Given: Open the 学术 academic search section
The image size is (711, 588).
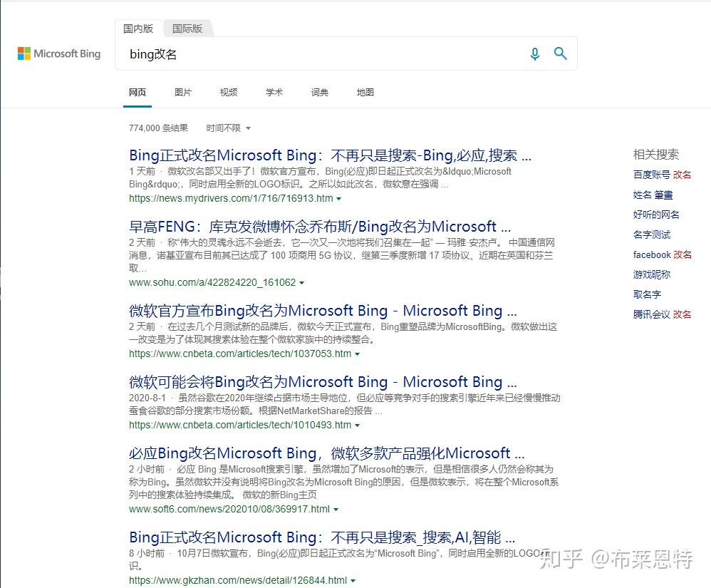Looking at the screenshot, I should [274, 92].
